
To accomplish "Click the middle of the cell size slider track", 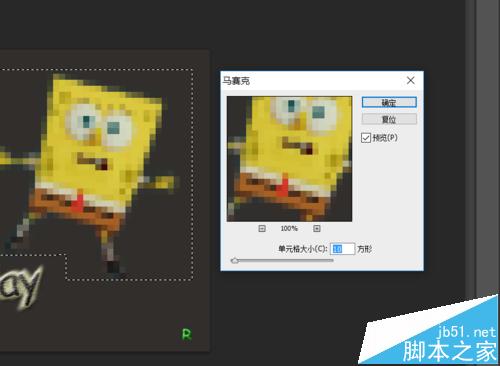I will (282, 260).
